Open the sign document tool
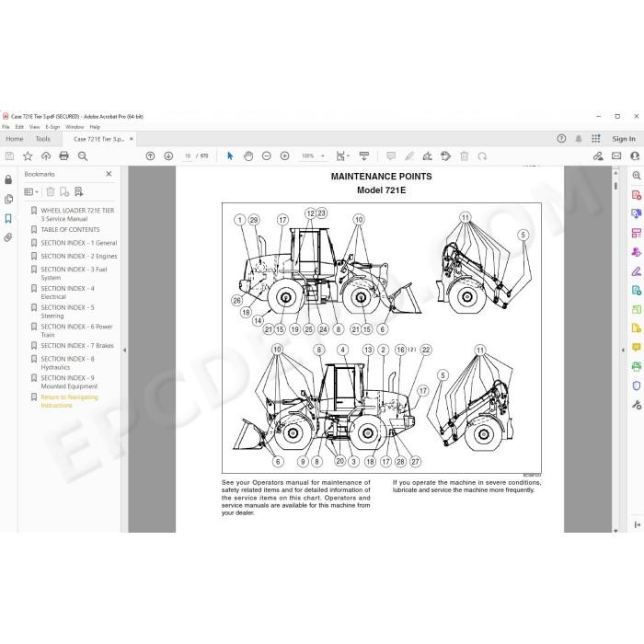Viewport: 644px width, 644px height. (x=427, y=156)
